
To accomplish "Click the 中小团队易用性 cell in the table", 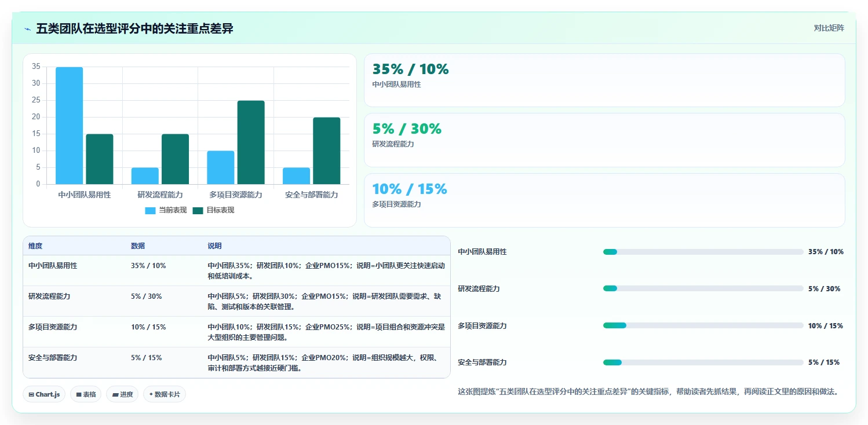I will click(x=53, y=266).
